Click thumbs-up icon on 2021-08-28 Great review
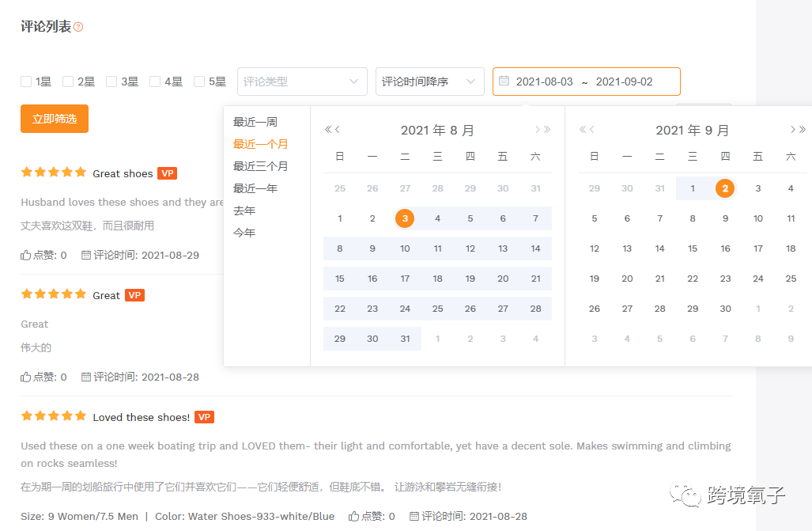Screen dimensions: 812x531 click(x=26, y=377)
